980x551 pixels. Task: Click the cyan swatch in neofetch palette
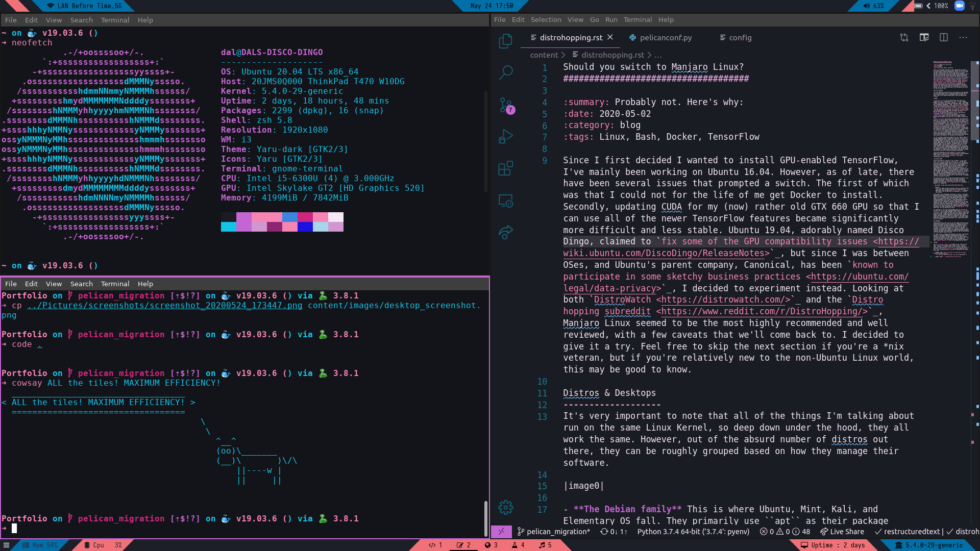click(x=229, y=227)
